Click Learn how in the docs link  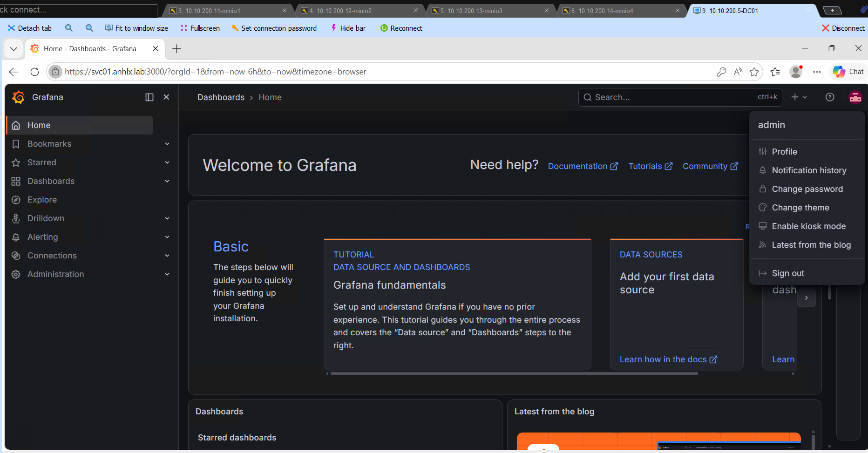tap(669, 359)
